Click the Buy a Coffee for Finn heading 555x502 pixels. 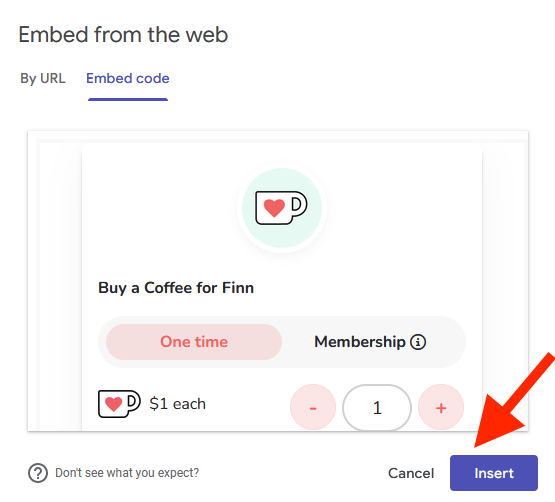(176, 288)
